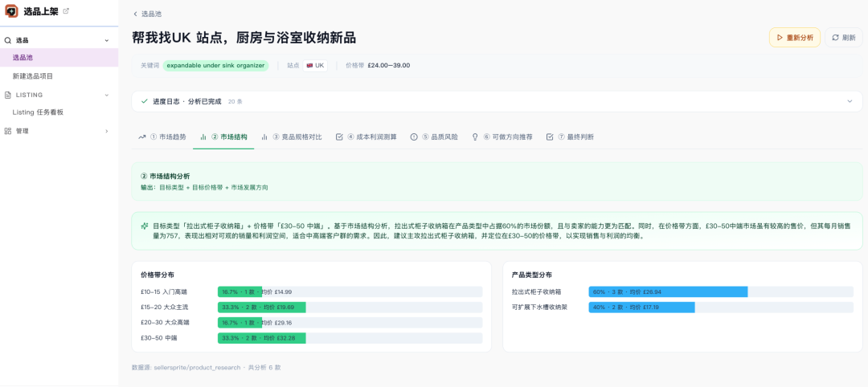Select the ② 市场结构 tab
Screen dimensions: 868x387
[x=223, y=136]
